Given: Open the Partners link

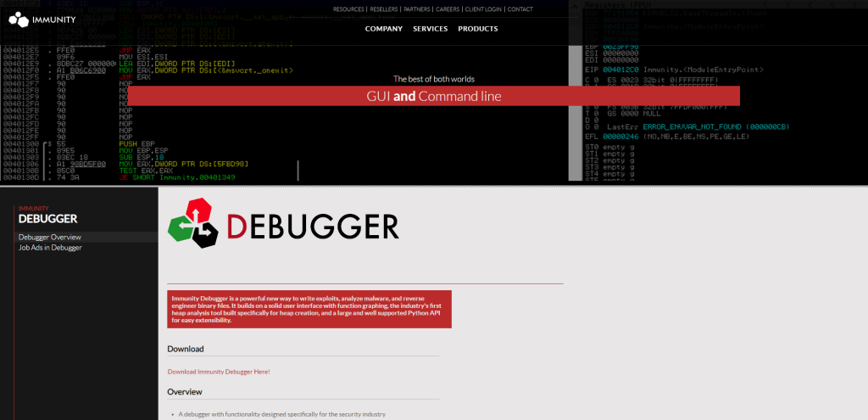Looking at the screenshot, I should 417,9.
